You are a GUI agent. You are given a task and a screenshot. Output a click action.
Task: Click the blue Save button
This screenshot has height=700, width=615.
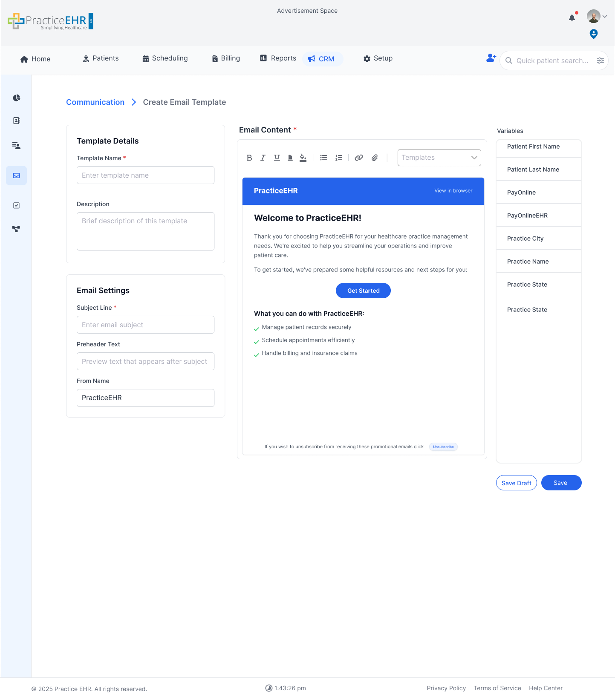tap(561, 483)
